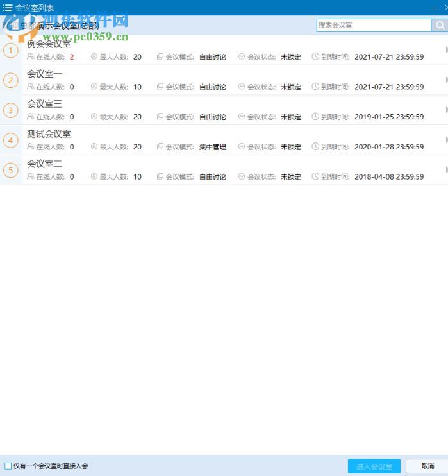Click the red online count 2 in 例会会议室
The width and height of the screenshot is (448, 476).
[x=72, y=57]
